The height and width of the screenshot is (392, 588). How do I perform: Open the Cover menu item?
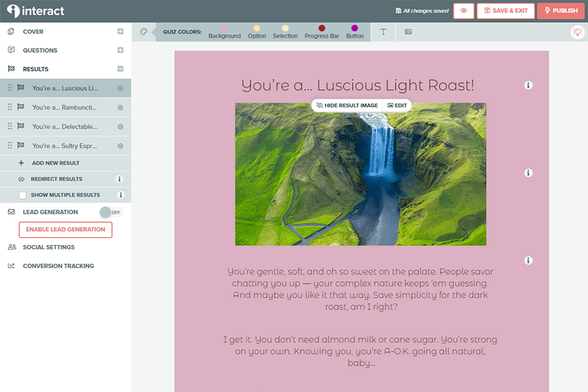coord(33,32)
